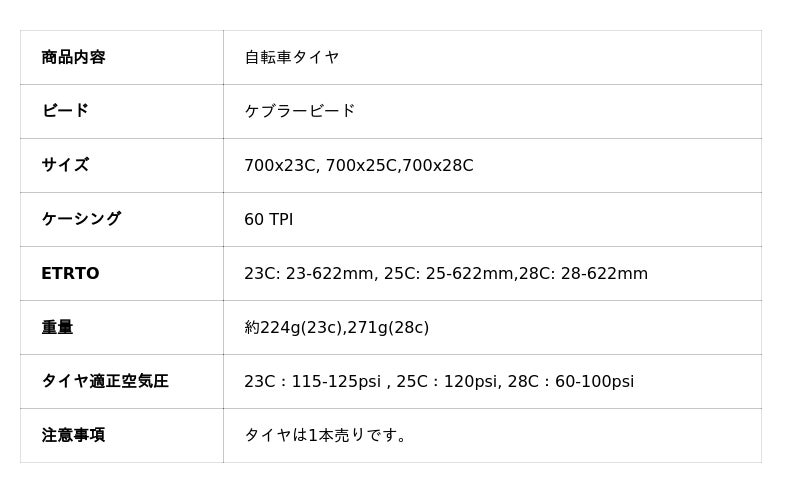Select the タイヤは1本売りです。 note text
Screen dimensions: 800x493
tap(326, 435)
